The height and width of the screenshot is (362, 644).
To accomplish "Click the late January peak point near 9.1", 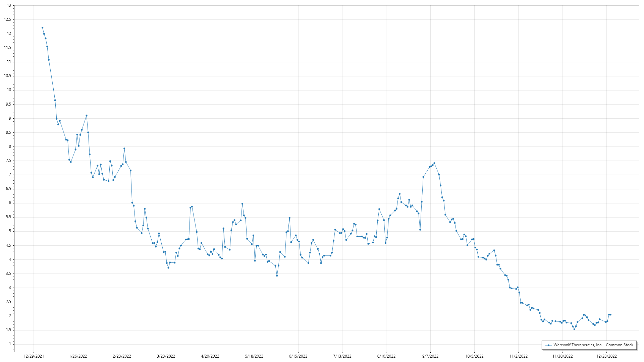I will click(x=87, y=115).
